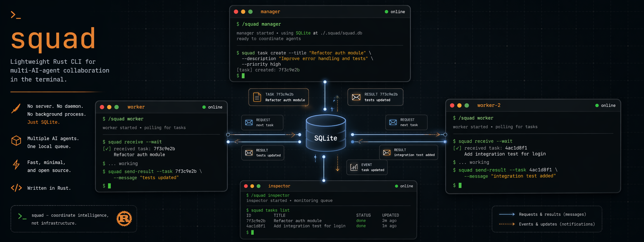Image resolution: width=644 pixels, height=242 pixels.
Task: Click the "Refactor auth module" title argument in the manager window
Action: pos(337,53)
